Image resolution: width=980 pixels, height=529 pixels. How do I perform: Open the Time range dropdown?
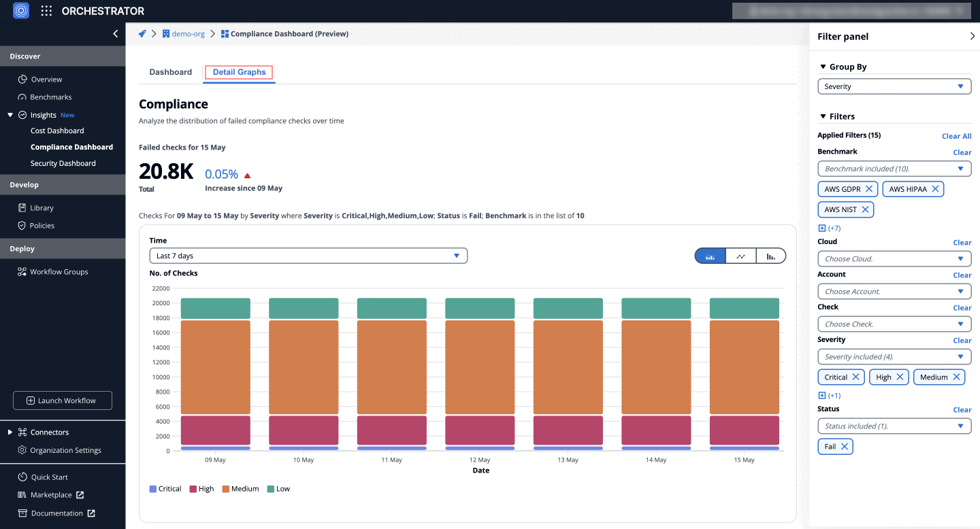point(308,256)
